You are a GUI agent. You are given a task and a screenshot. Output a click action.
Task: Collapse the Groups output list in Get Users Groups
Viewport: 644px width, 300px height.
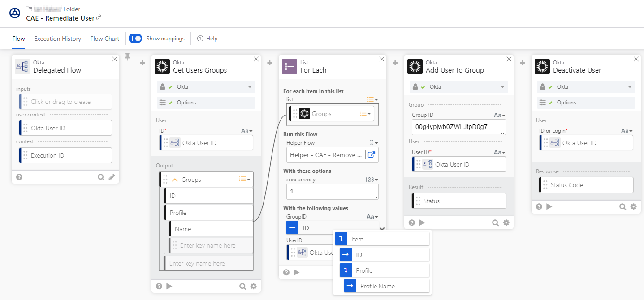click(175, 180)
